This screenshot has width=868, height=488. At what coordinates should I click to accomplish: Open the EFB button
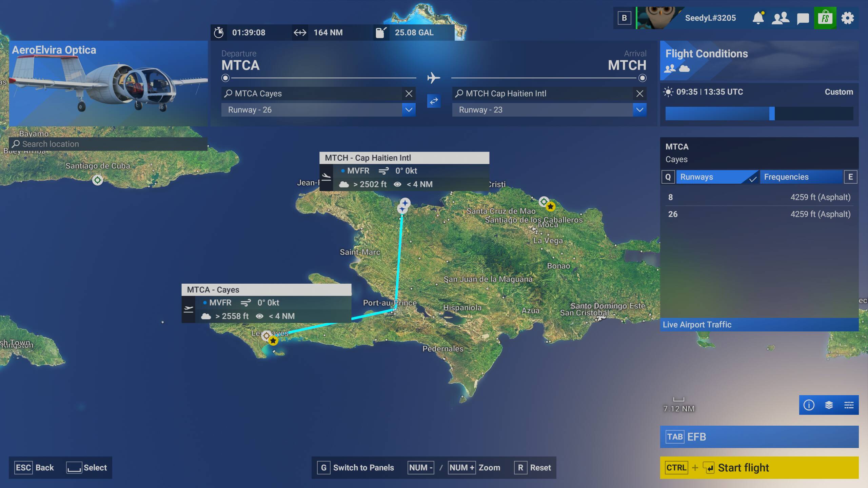coord(759,437)
